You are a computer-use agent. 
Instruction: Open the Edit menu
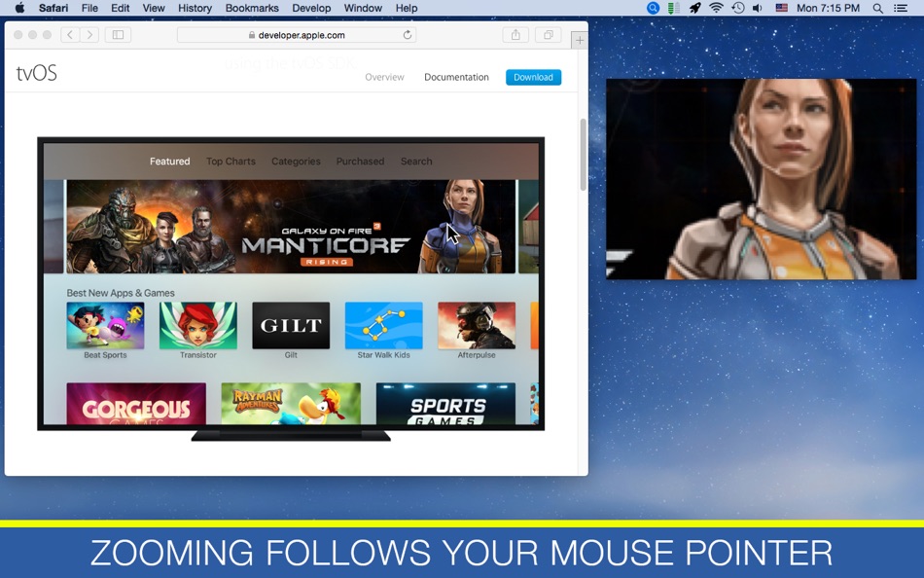pyautogui.click(x=121, y=8)
